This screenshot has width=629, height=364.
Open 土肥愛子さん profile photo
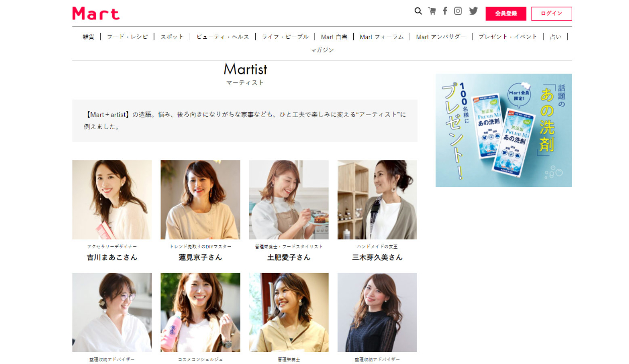pyautogui.click(x=289, y=200)
